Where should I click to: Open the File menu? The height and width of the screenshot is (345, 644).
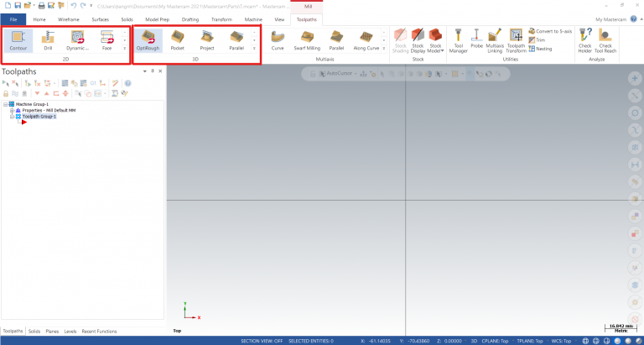[13, 19]
